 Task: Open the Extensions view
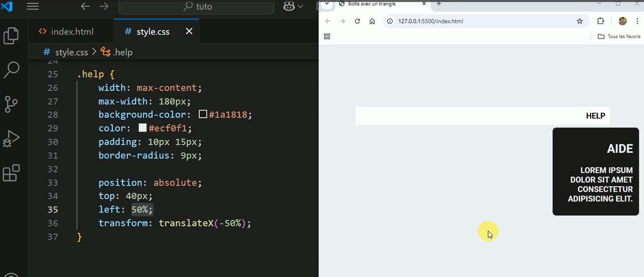pyautogui.click(x=11, y=173)
